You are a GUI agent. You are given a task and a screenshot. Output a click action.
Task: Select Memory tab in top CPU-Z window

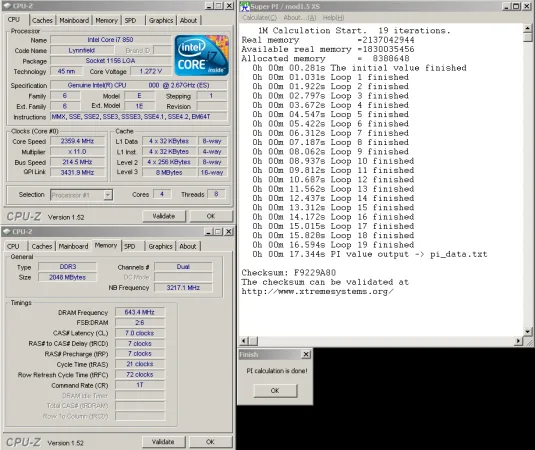click(x=106, y=20)
